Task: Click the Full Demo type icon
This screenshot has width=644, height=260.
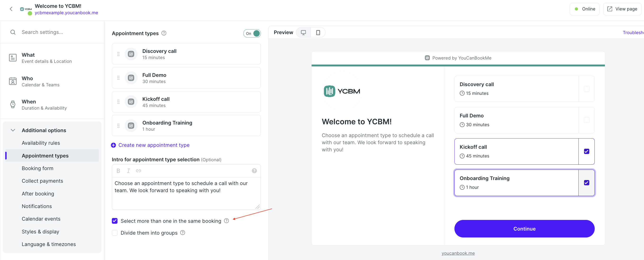Action: pos(131,78)
